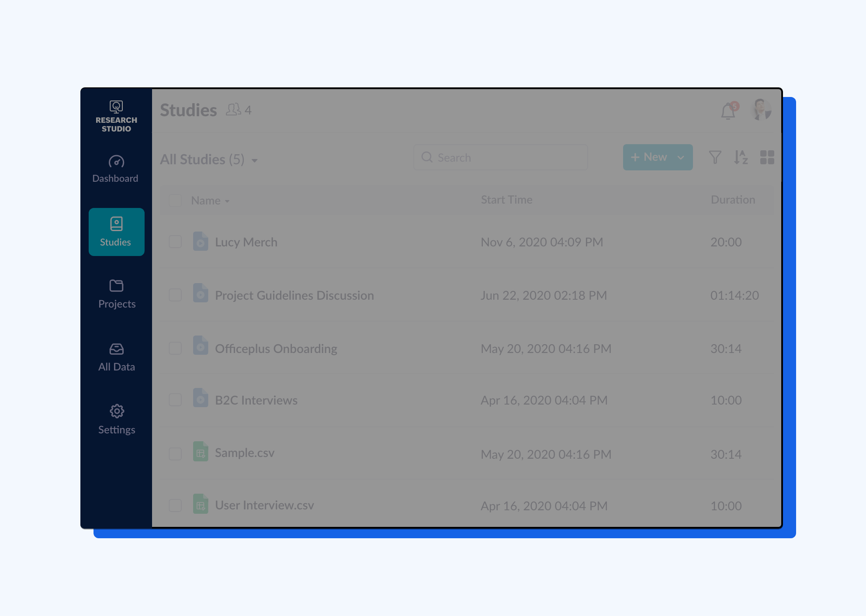Click the notifications bell icon
The image size is (866, 616).
[728, 110]
